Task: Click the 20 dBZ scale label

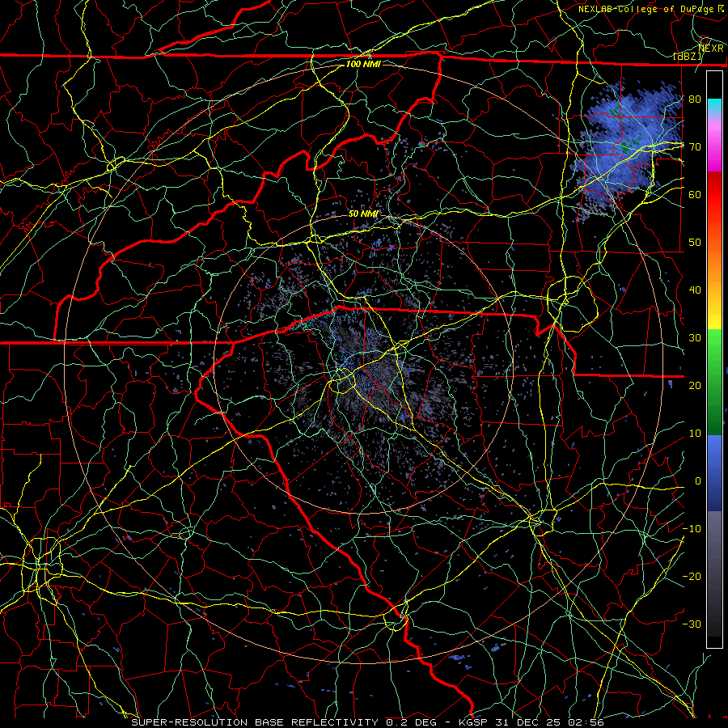Action: click(x=695, y=385)
